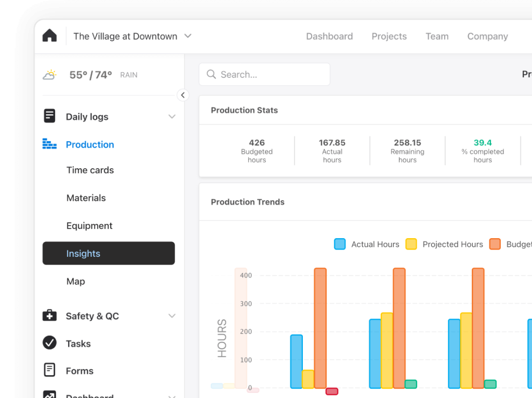Click the weather cloud-sun icon
Screen dimensions: 532x398
click(x=50, y=75)
